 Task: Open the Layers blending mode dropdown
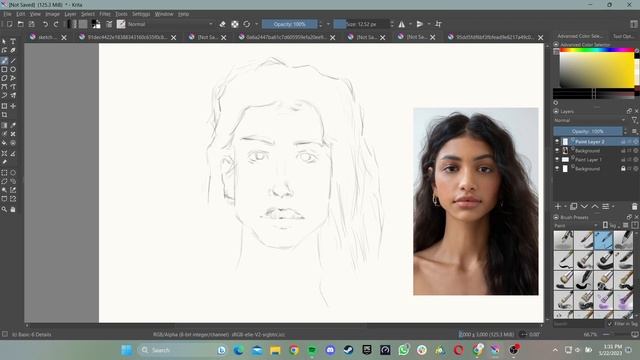pyautogui.click(x=589, y=120)
